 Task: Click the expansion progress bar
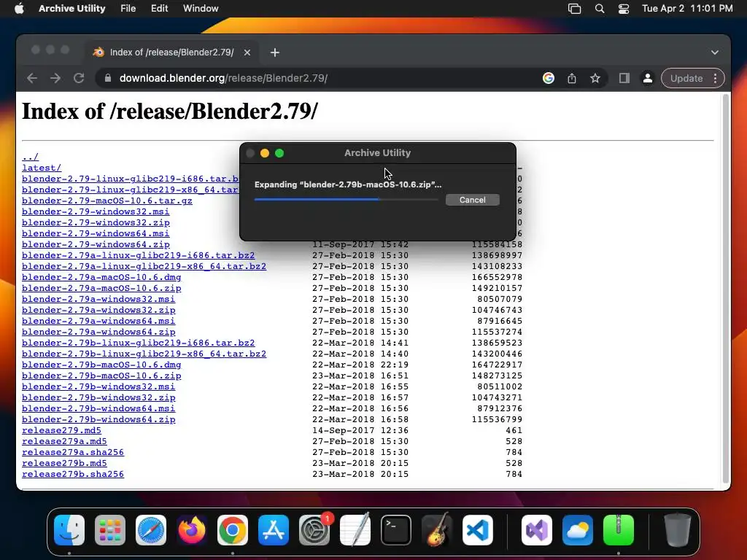click(x=346, y=200)
